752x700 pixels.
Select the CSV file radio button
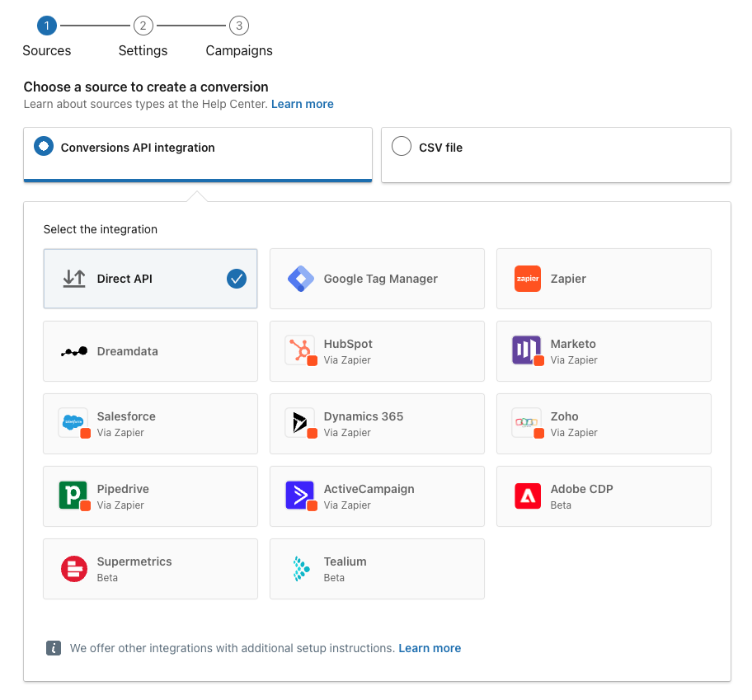(402, 146)
